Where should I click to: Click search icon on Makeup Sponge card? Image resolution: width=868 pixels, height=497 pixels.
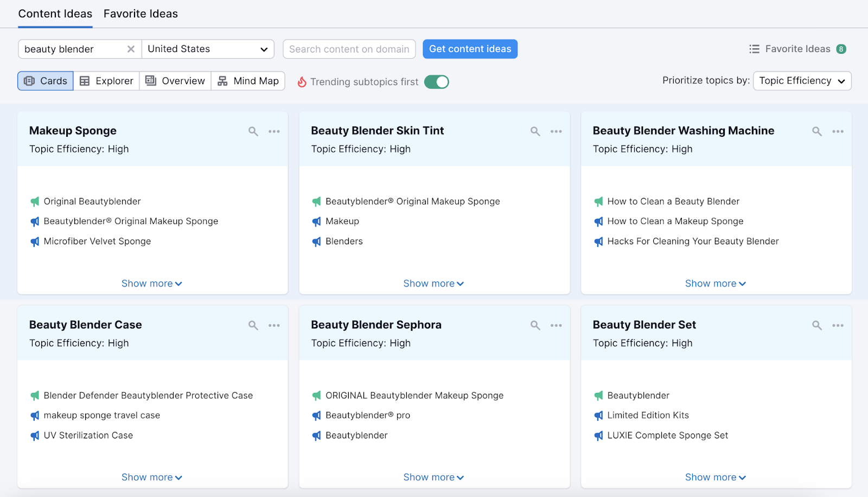[253, 131]
